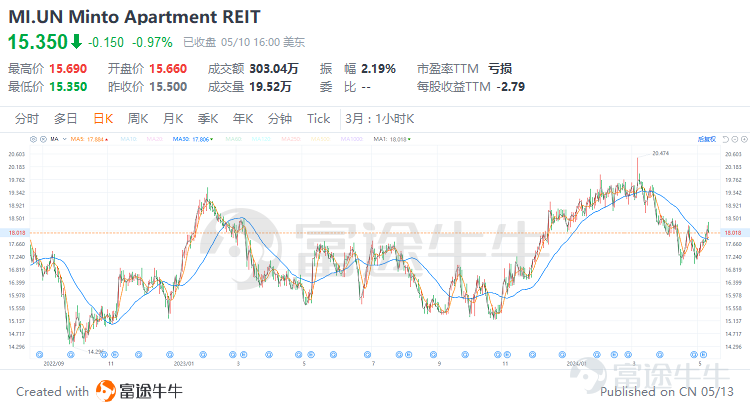Click the 18.018 price tag on the left axis
Image resolution: width=750 pixels, height=412 pixels.
coord(17,233)
